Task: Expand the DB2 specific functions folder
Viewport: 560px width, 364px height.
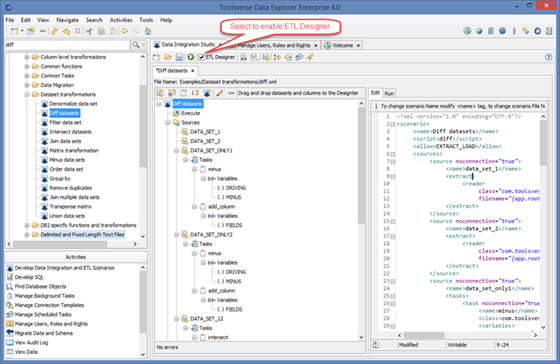Action: (x=27, y=225)
